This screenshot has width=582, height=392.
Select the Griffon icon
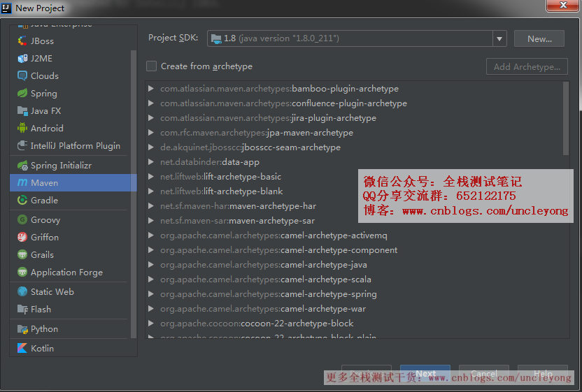pyautogui.click(x=22, y=237)
